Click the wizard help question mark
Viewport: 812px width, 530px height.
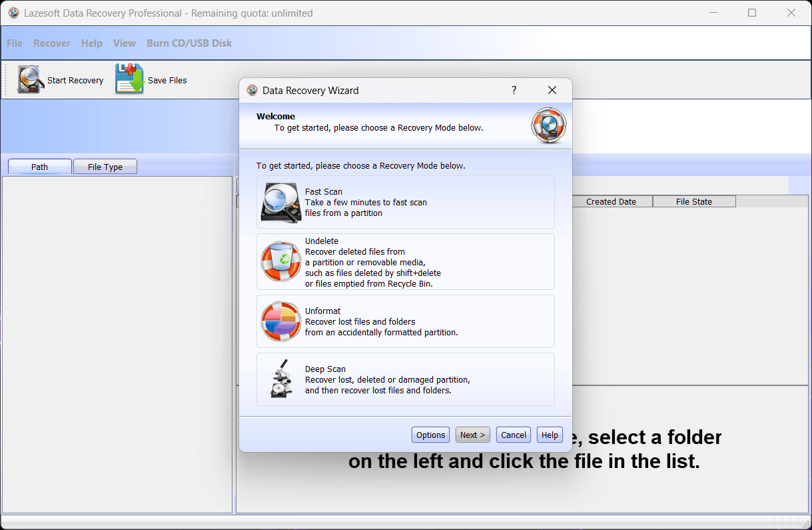tap(514, 90)
